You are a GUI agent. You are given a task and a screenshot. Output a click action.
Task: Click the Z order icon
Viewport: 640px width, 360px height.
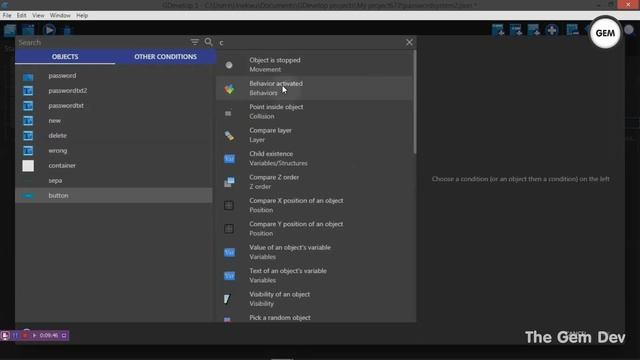coord(229,182)
